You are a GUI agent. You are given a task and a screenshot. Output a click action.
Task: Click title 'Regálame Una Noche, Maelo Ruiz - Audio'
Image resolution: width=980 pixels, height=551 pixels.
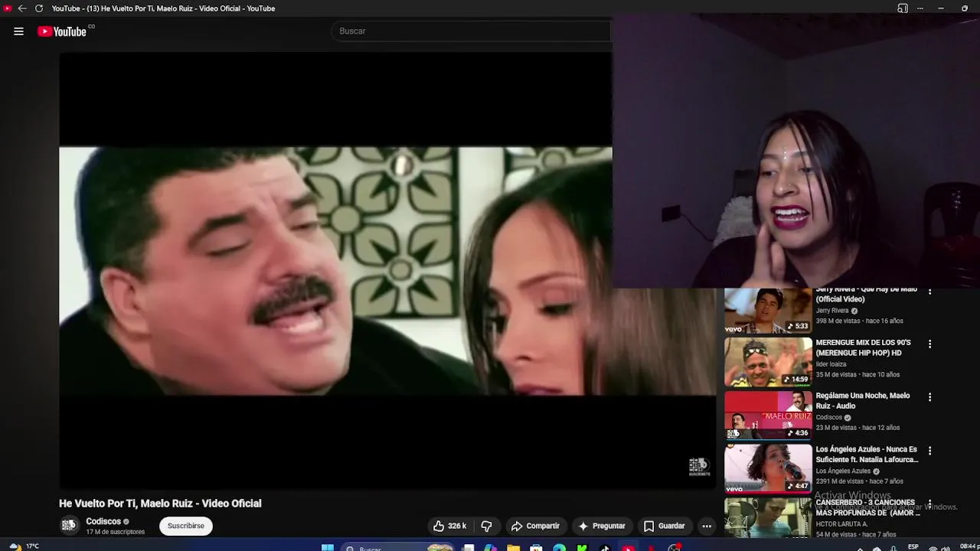[863, 400]
